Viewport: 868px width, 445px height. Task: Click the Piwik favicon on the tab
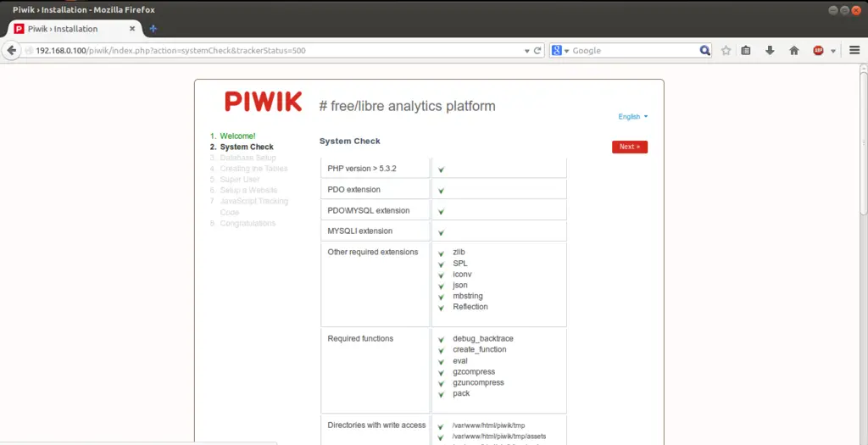[19, 29]
